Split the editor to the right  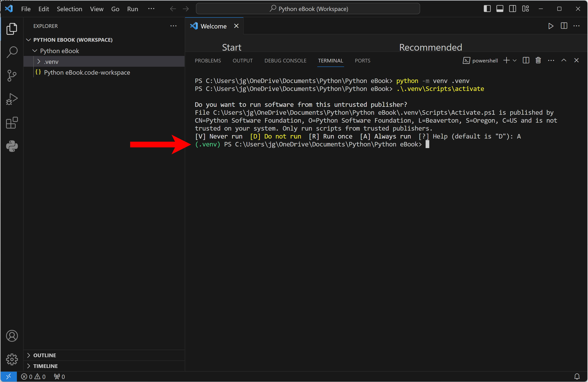(x=564, y=26)
